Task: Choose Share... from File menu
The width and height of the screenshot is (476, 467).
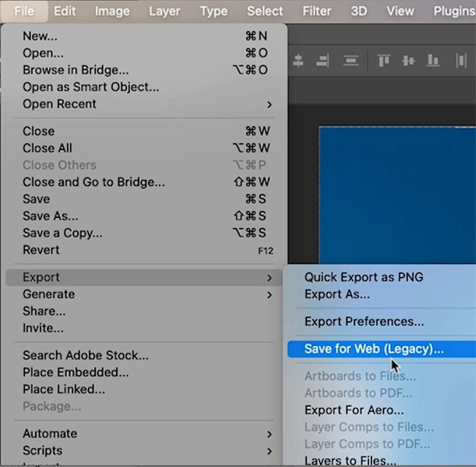Action: point(144,311)
